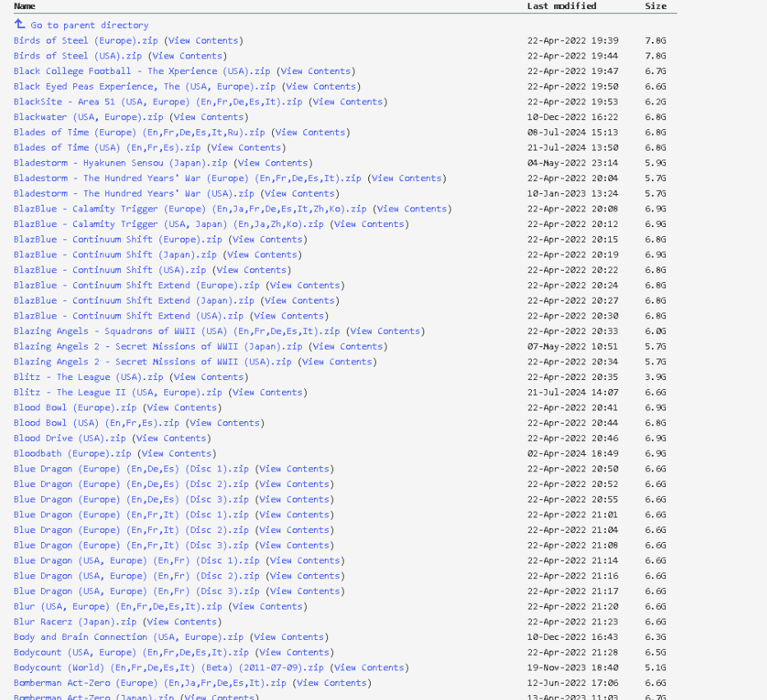The width and height of the screenshot is (767, 700).
Task: View Contents of Blood Drive (USA).zip
Action: click(171, 438)
